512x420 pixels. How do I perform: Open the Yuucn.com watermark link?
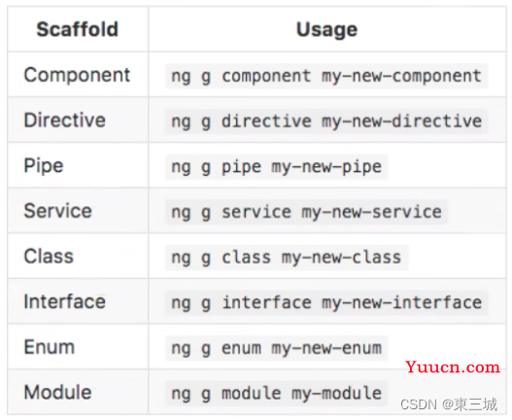[453, 367]
